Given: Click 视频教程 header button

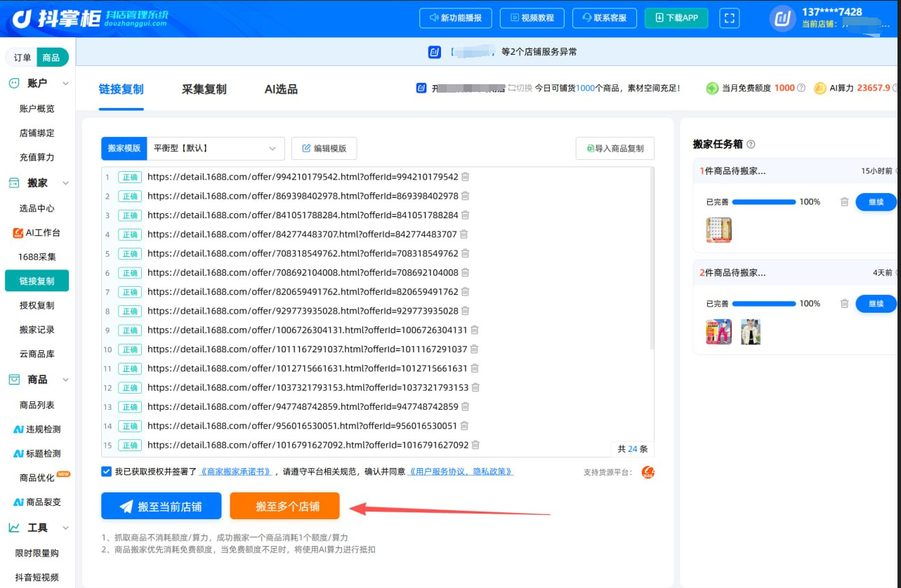Looking at the screenshot, I should (532, 18).
